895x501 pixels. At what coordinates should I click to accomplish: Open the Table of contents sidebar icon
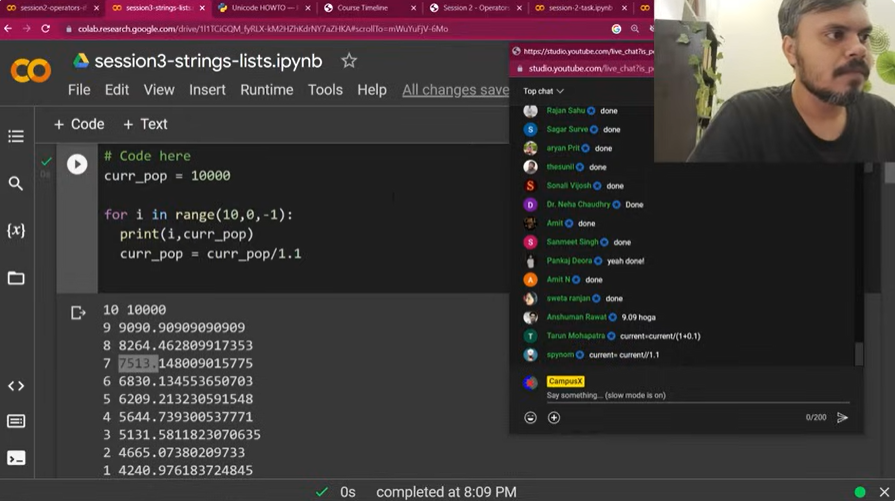(16, 136)
